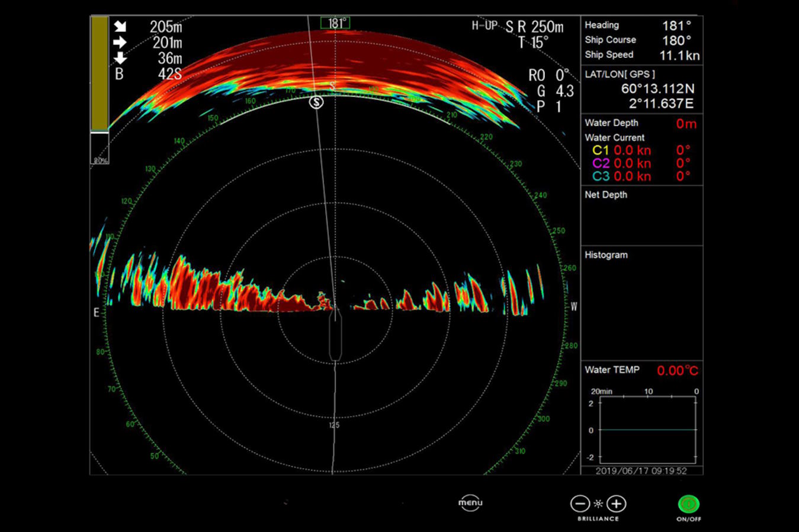This screenshot has height=532, width=799.
Task: Click the BRILLIANCE label
Action: point(598,519)
